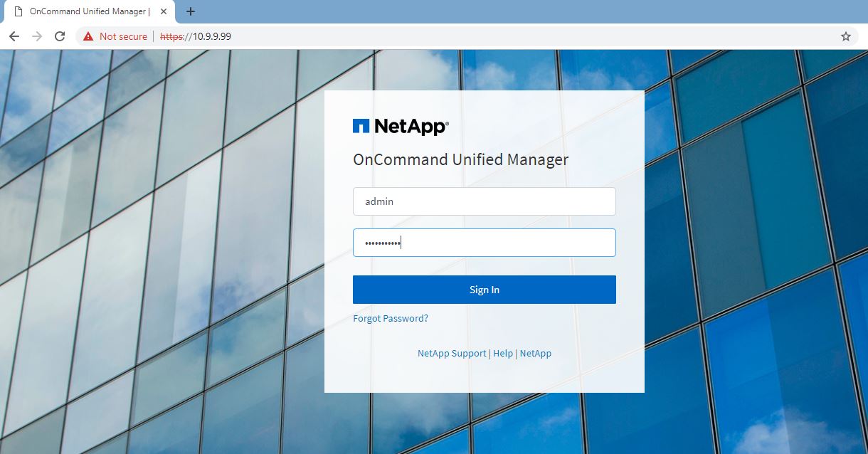Click the NetApp footer link
This screenshot has width=868, height=454.
coord(535,353)
